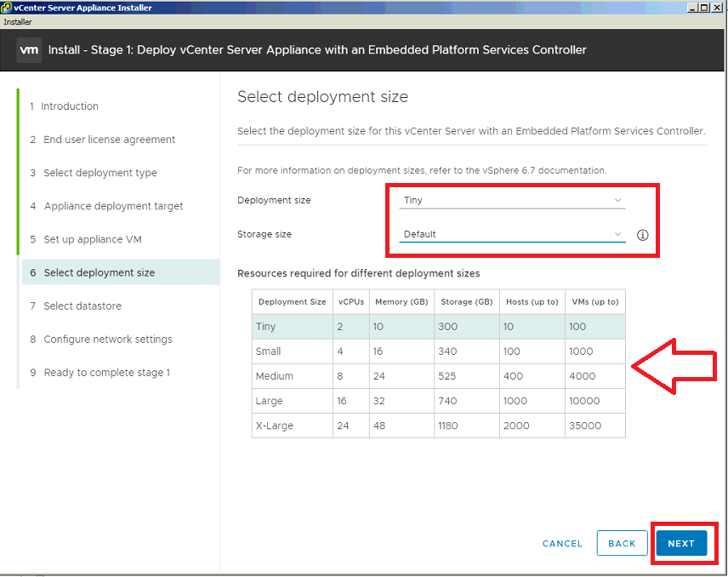Click the storage size info icon

643,235
